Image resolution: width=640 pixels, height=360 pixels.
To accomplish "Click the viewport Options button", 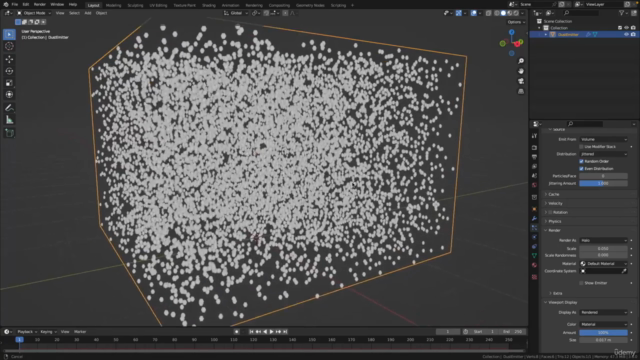I will pos(516,22).
